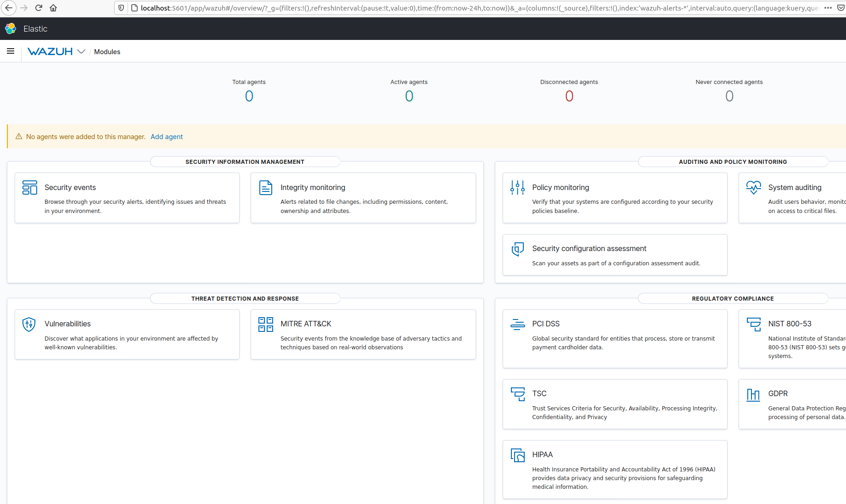Click the Disconnected agents count
Screen dimensions: 846x504
569,96
